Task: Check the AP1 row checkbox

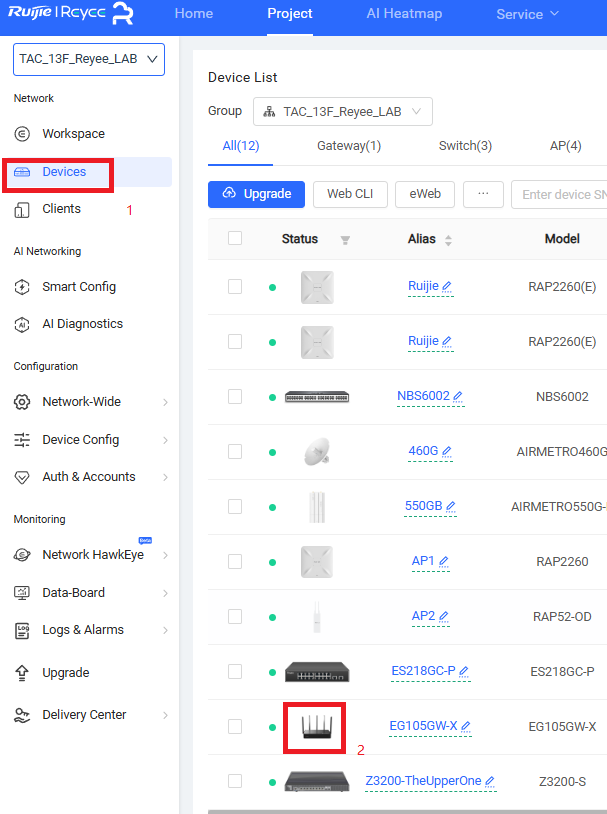Action: [x=235, y=562]
